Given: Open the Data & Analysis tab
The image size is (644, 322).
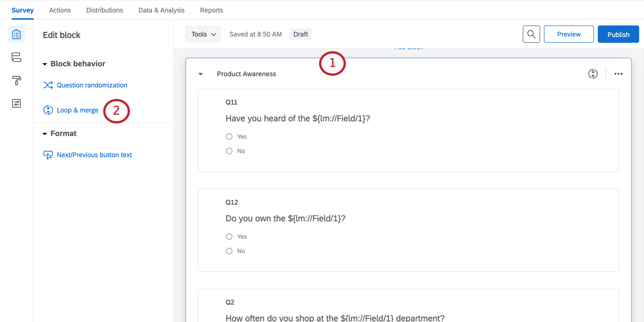Looking at the screenshot, I should tap(161, 10).
